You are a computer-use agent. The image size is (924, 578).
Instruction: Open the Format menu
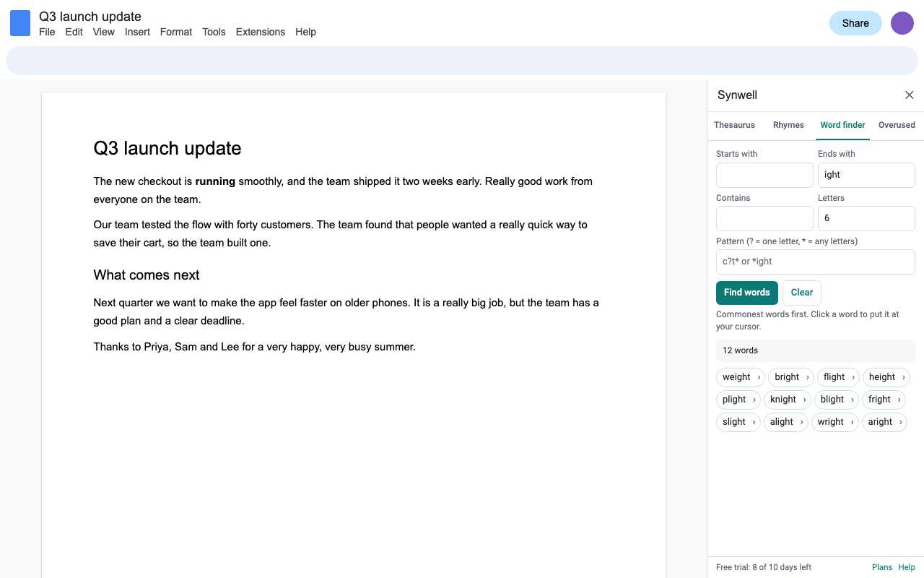[176, 32]
